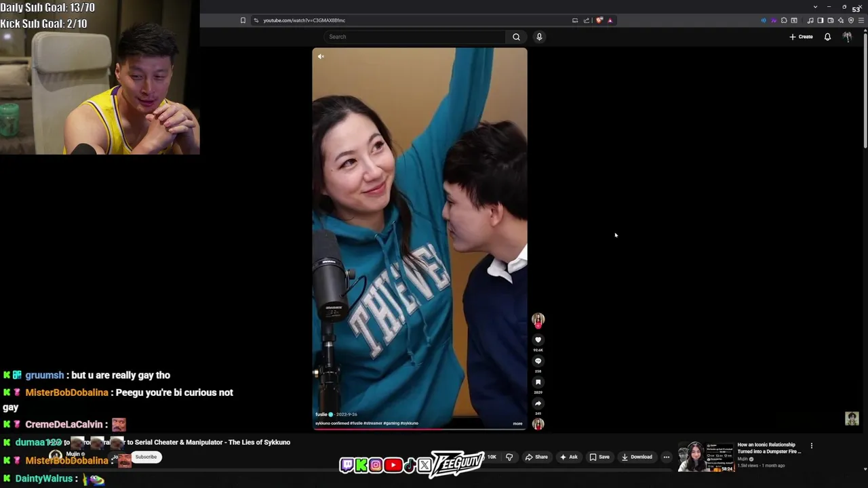The image size is (868, 488).
Task: Toggle the browser sidebar panel icon
Action: click(x=821, y=20)
